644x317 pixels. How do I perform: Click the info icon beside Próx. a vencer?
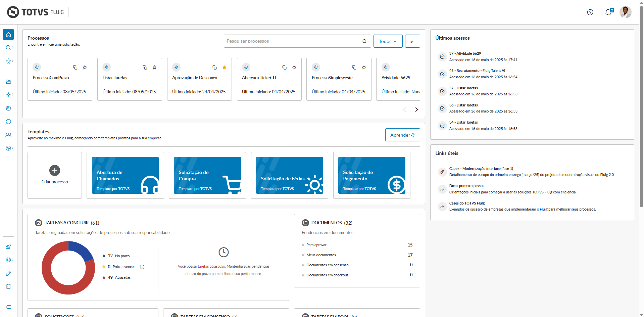point(142,267)
